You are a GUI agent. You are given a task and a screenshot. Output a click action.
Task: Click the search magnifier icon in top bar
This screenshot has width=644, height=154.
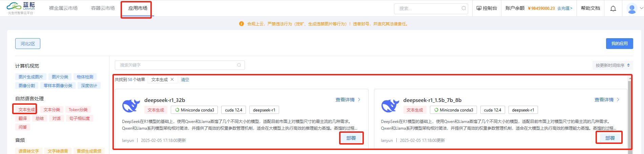pyautogui.click(x=463, y=8)
